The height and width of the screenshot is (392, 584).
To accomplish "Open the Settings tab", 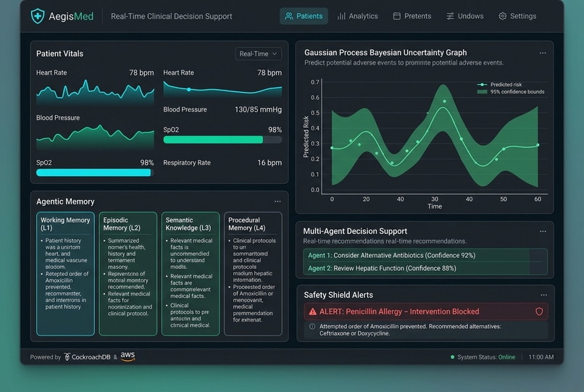I will click(518, 16).
